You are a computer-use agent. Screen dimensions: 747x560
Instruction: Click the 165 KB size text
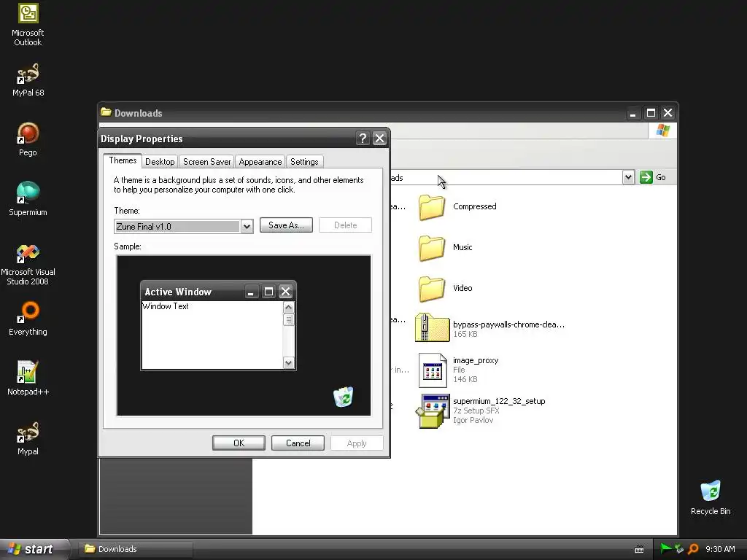465,334
